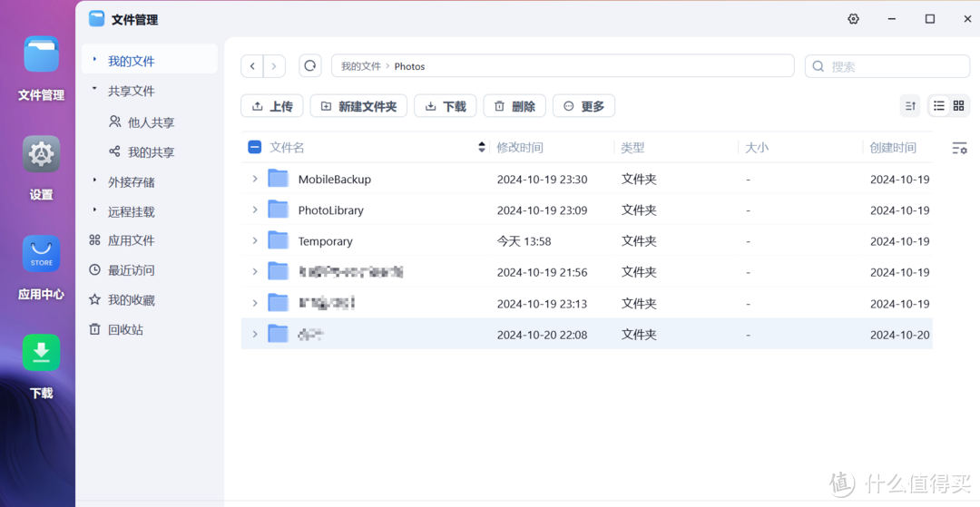The height and width of the screenshot is (507, 980).
Task: Select PhotoLibrary folder name
Action: [330, 210]
